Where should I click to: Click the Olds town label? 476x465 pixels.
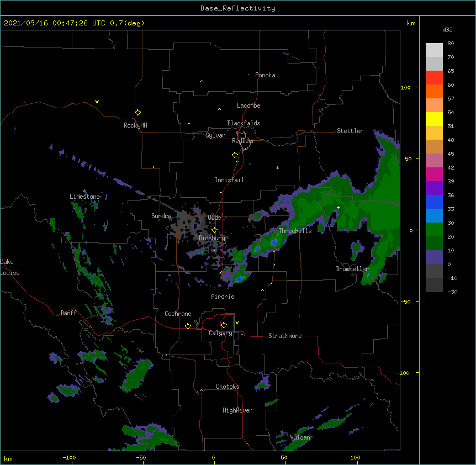click(x=214, y=218)
